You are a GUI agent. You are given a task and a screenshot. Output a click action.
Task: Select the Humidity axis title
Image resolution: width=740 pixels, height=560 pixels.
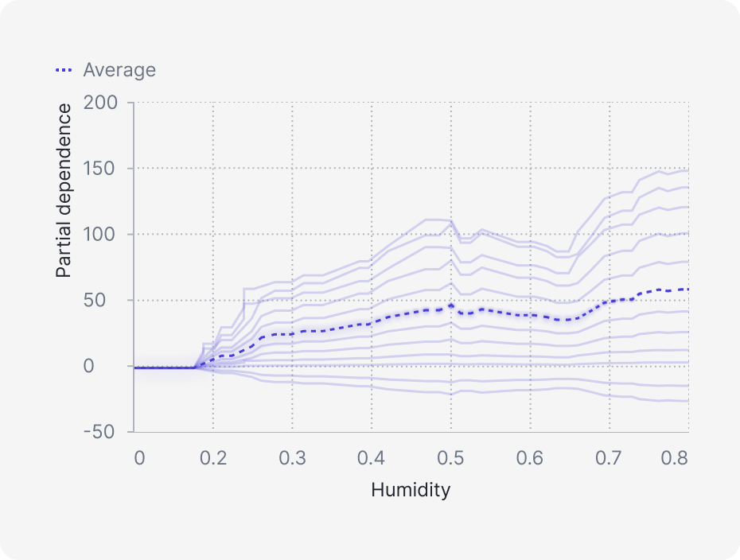point(411,489)
